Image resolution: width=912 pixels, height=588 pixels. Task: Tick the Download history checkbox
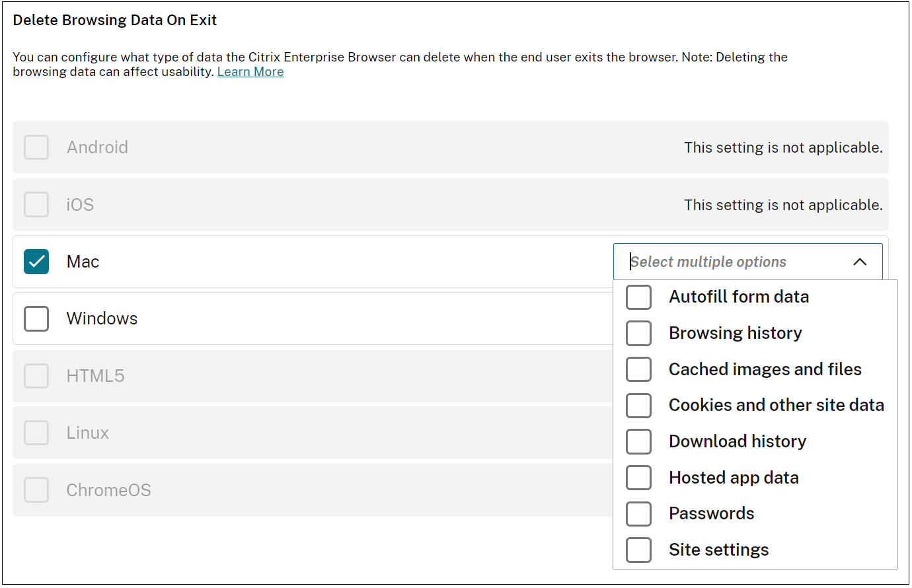click(638, 441)
